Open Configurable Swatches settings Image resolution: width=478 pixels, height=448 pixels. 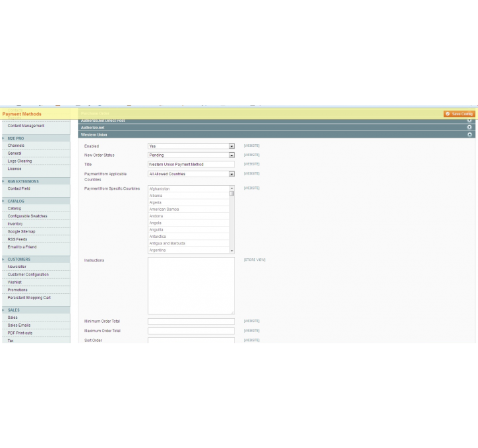27,216
